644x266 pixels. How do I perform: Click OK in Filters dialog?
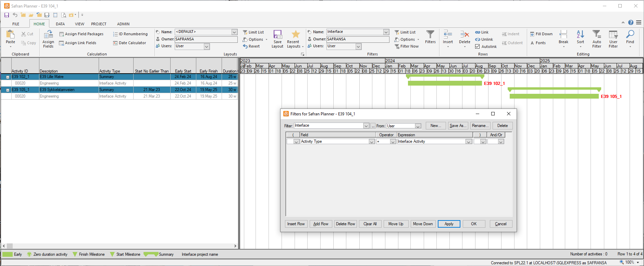[x=474, y=224]
